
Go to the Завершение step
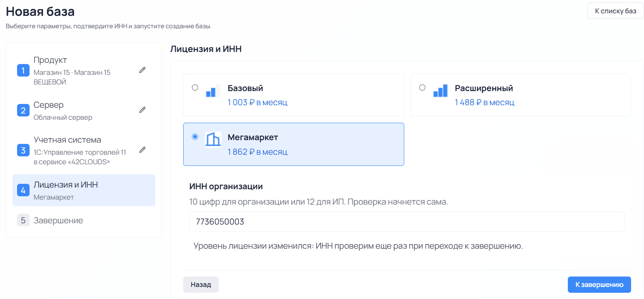click(84, 220)
